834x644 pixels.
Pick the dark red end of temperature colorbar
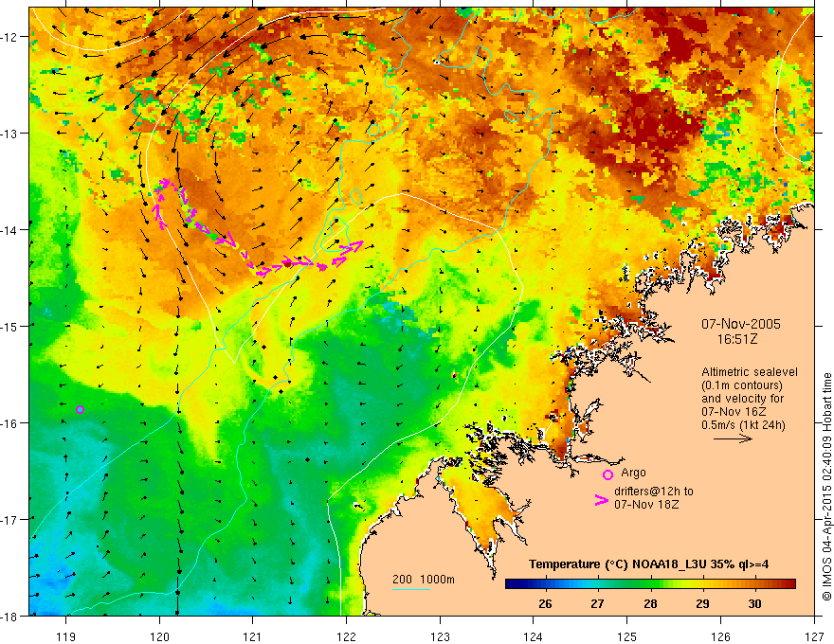click(790, 584)
